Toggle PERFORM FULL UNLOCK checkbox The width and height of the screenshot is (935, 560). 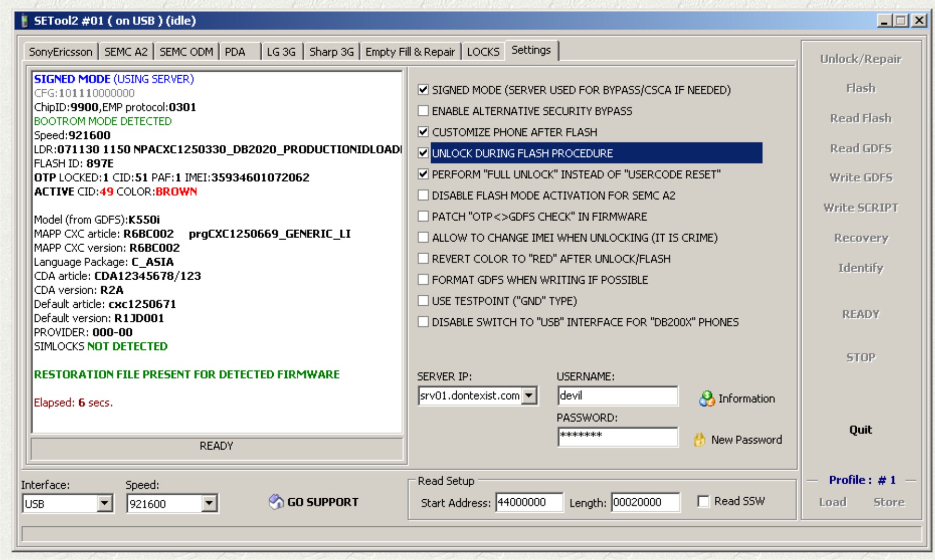[x=423, y=174]
